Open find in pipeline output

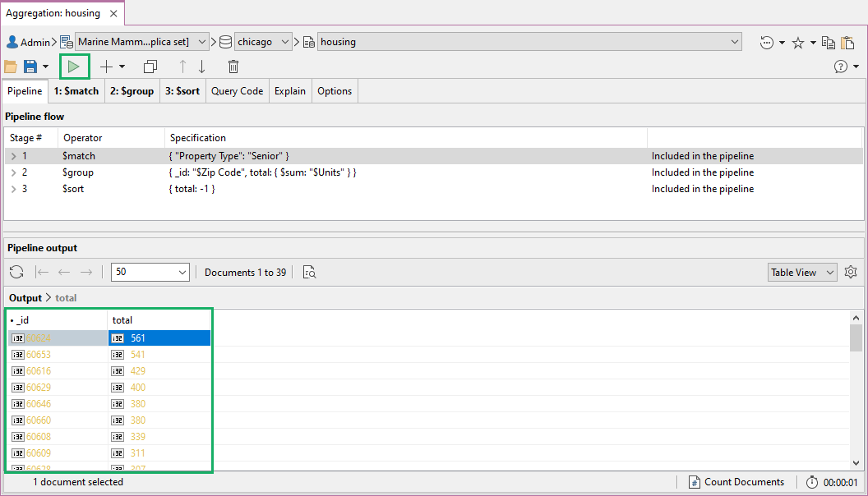pyautogui.click(x=309, y=272)
